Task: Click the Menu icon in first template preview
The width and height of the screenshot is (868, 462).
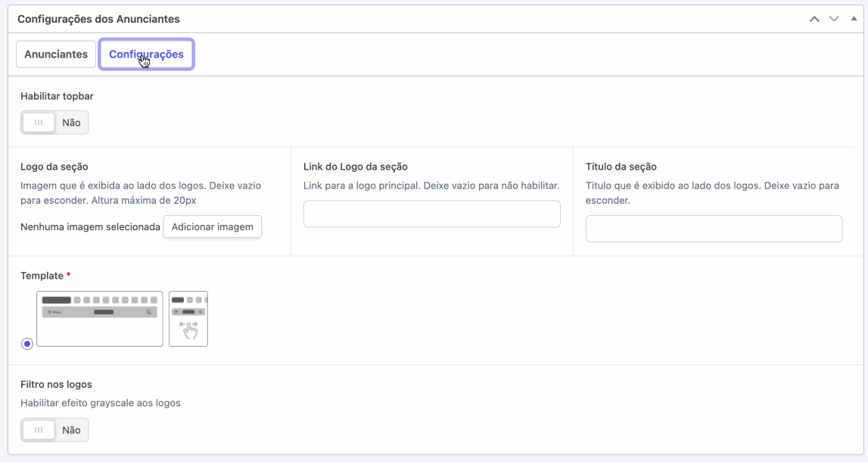Action: 54,312
